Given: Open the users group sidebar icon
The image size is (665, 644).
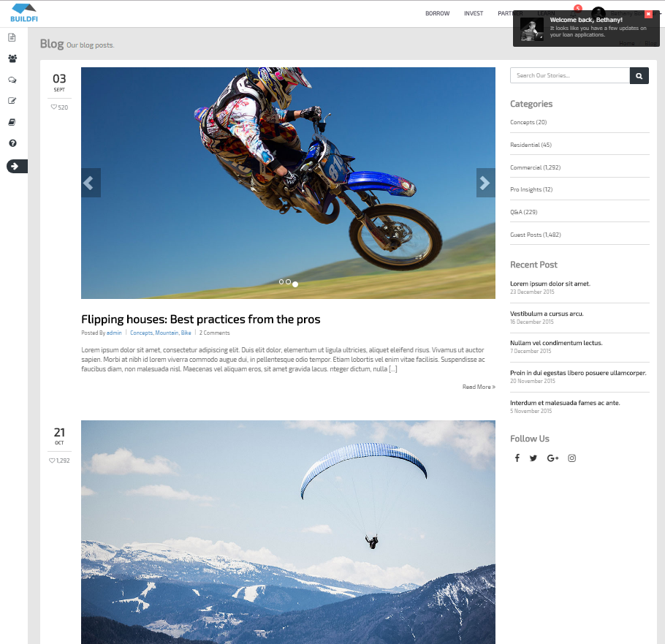Looking at the screenshot, I should tap(12, 58).
